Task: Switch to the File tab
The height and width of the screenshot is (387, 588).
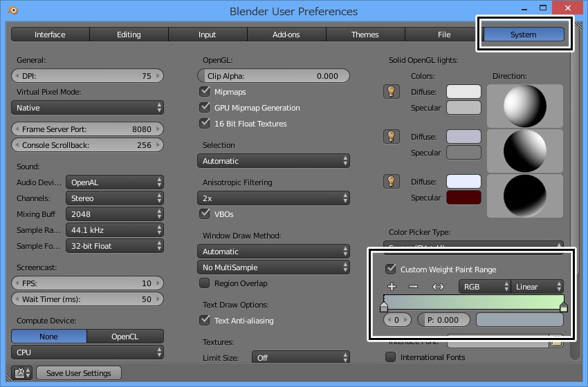Action: click(x=444, y=35)
